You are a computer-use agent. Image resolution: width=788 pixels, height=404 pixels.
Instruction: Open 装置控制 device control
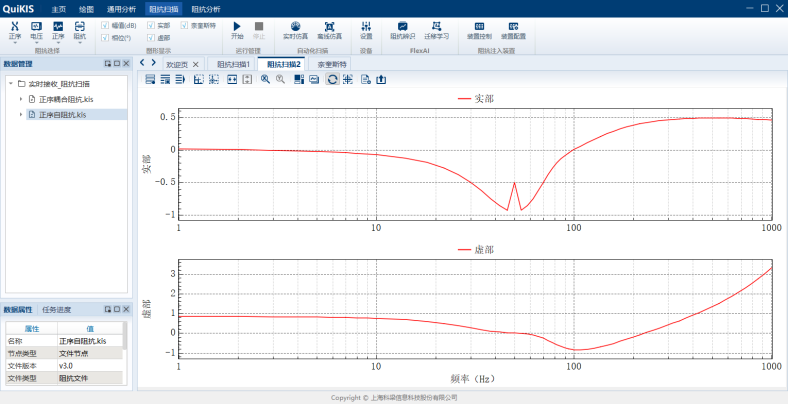tap(479, 27)
